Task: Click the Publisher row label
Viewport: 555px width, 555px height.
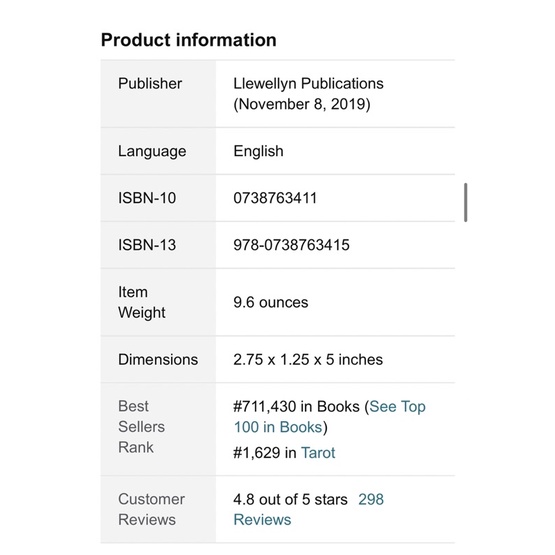Action: point(150,84)
